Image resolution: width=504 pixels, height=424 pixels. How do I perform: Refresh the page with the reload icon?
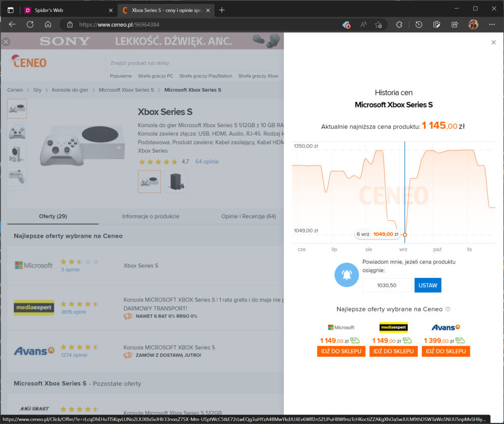[30, 24]
